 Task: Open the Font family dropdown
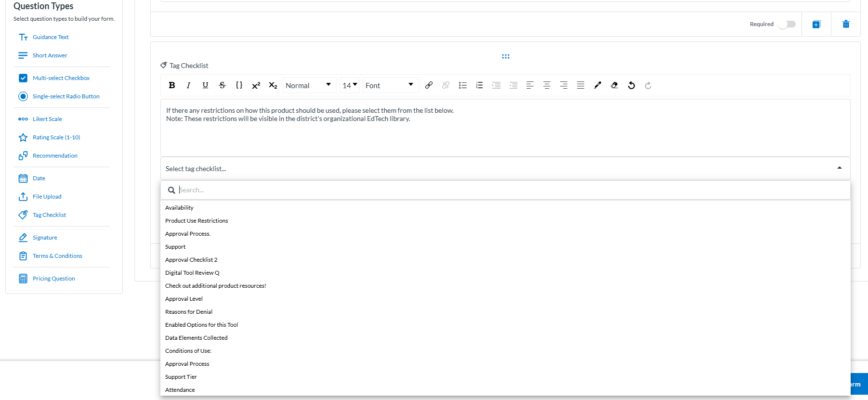[x=390, y=85]
